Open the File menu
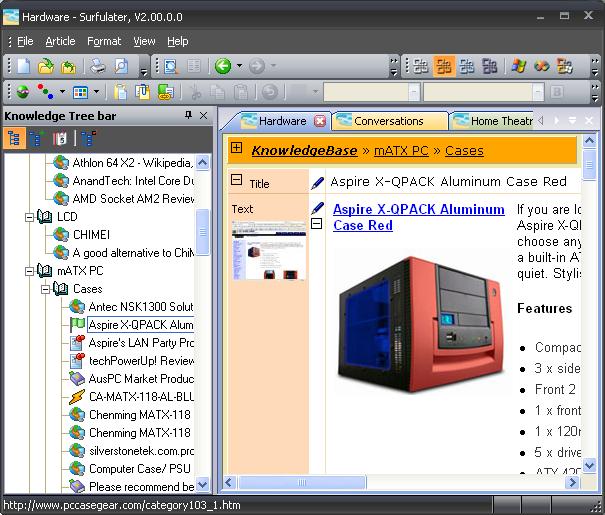The image size is (605, 515). click(25, 41)
